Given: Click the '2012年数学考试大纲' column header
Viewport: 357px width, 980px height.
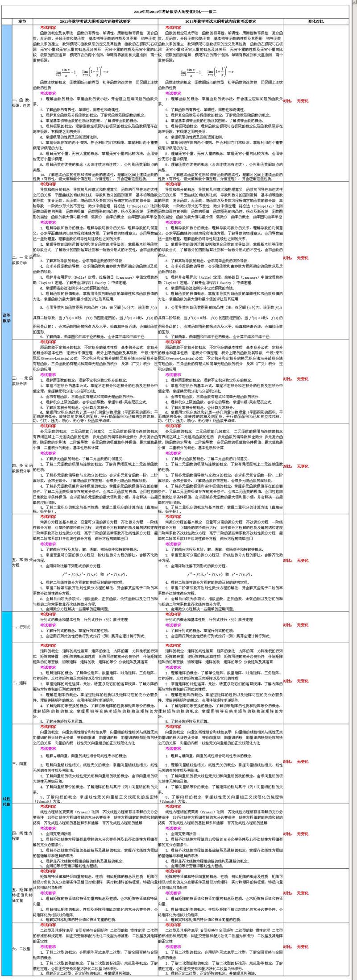Looking at the screenshot, I should pyautogui.click(x=220, y=21).
